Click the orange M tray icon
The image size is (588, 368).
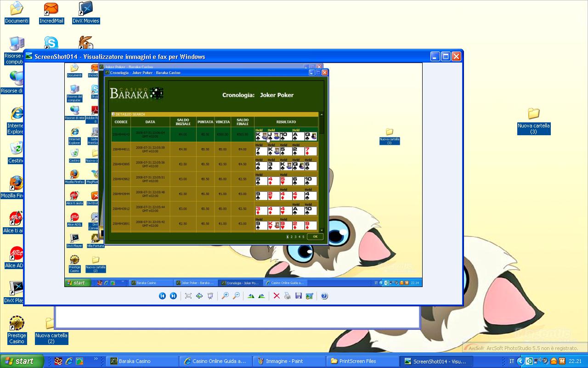[561, 361]
